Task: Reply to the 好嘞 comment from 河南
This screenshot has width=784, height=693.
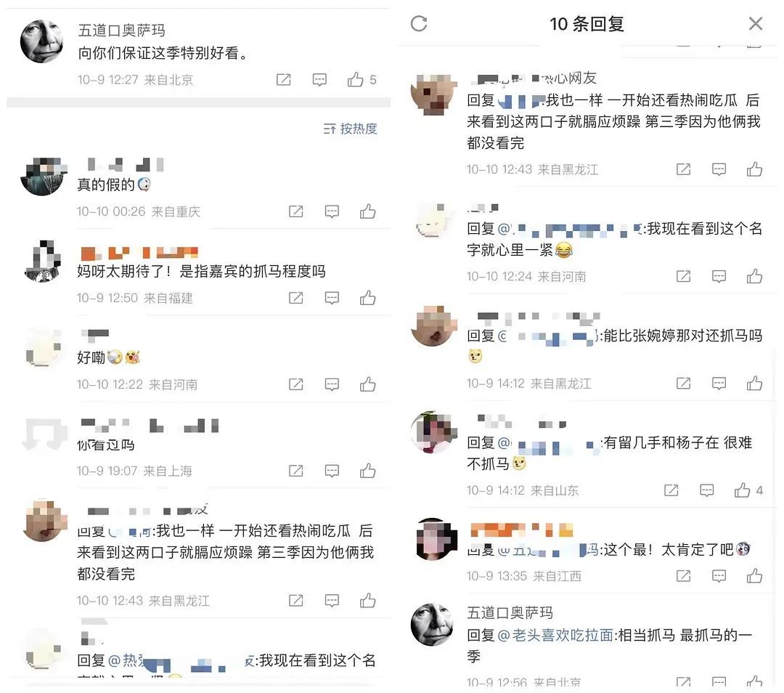Action: tap(332, 384)
